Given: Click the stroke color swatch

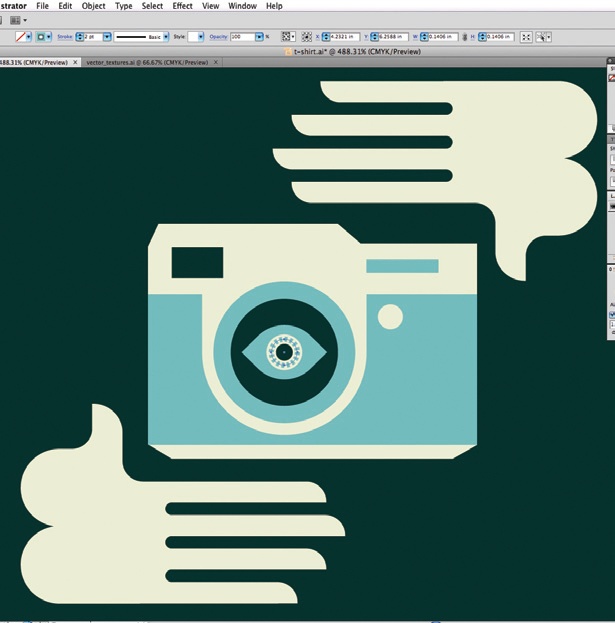Looking at the screenshot, I should pos(41,37).
